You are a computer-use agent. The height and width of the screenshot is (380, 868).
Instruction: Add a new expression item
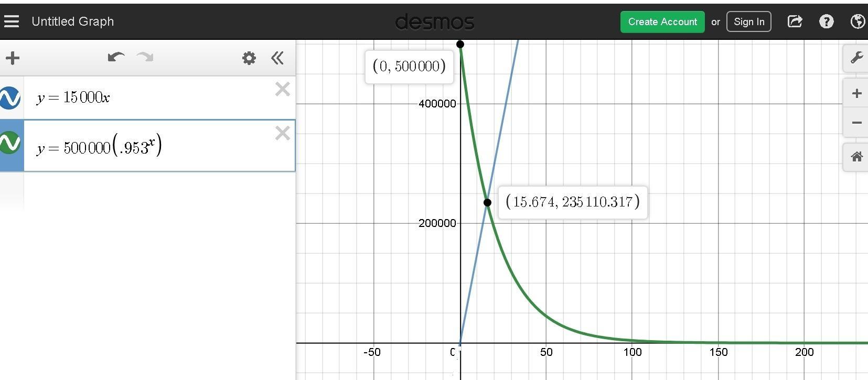click(x=13, y=58)
